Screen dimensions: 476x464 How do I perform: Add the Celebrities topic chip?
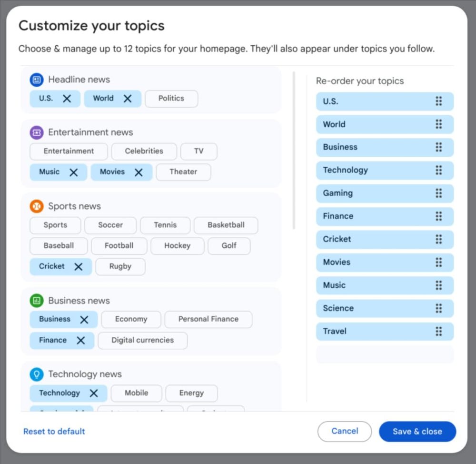[x=144, y=151]
